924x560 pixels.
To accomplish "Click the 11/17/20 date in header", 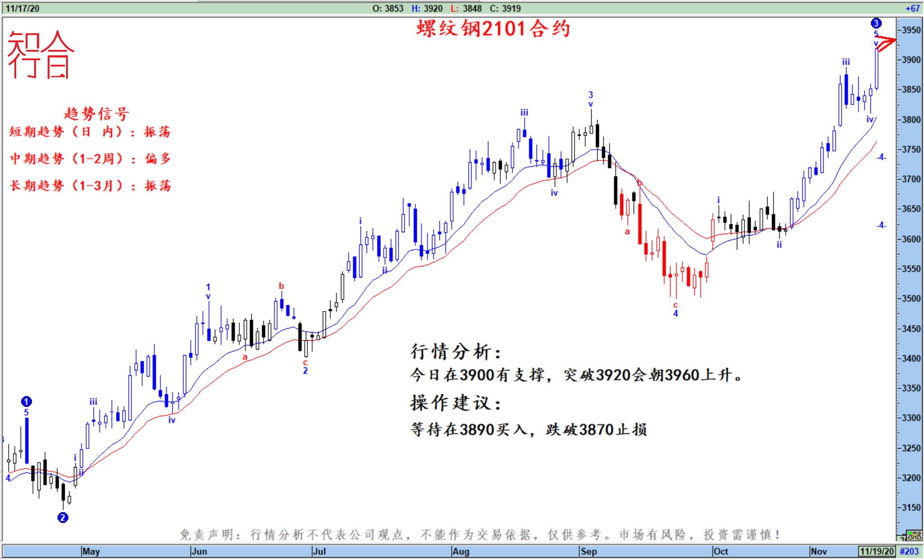I will coord(22,9).
